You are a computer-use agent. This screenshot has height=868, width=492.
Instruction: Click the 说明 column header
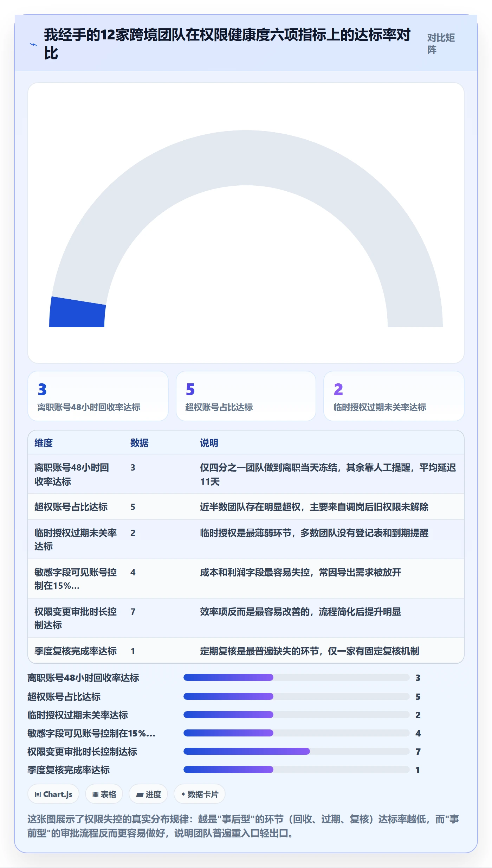pyautogui.click(x=209, y=443)
